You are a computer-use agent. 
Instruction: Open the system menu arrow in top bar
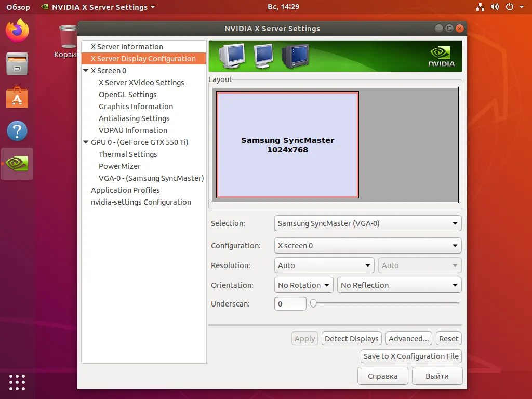tap(522, 7)
